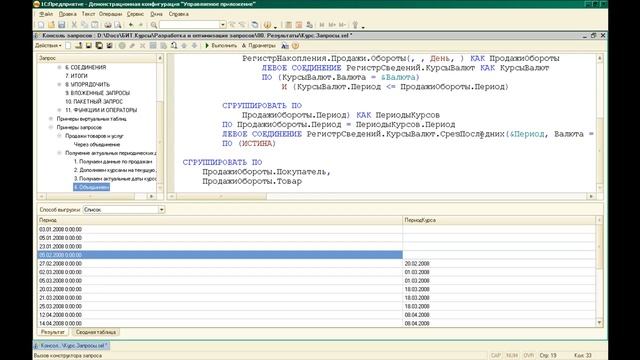Select '1. Получаем данные по продажам' tree item
The height and width of the screenshot is (360, 640).
click(113, 162)
